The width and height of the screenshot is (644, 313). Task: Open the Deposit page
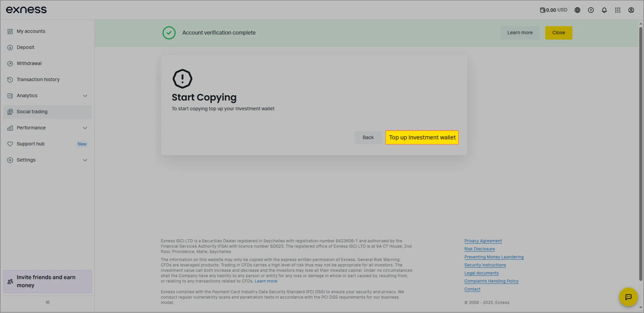(x=47, y=47)
